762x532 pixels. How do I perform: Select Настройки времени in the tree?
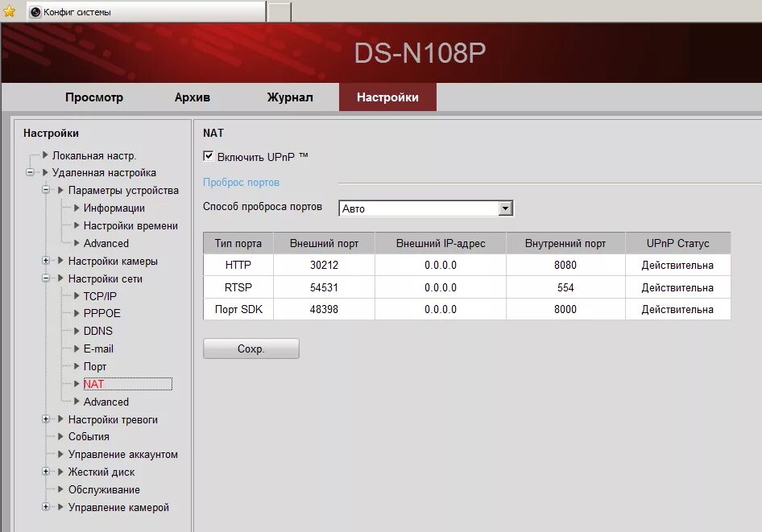130,225
